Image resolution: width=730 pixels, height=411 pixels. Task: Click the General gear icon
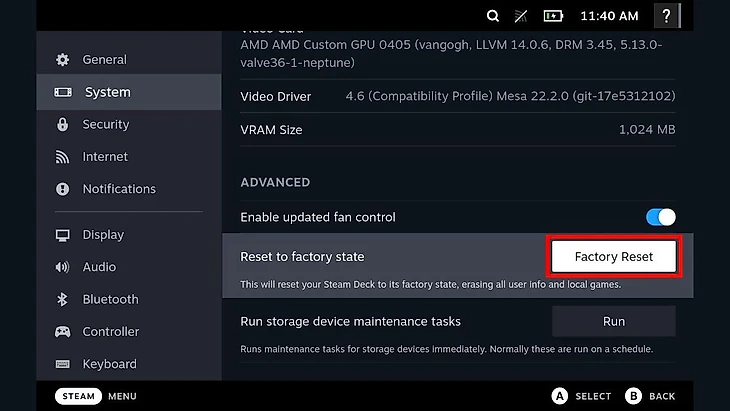(x=62, y=60)
